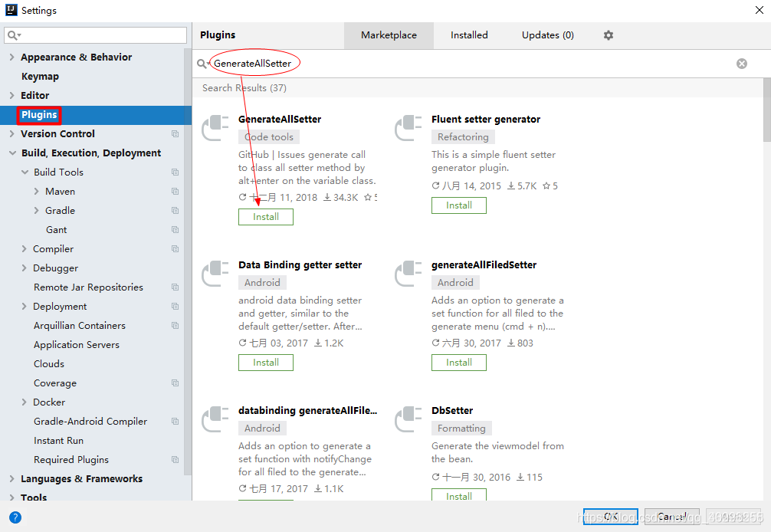Expand the Appearance & Behavior section
This screenshot has height=532, width=771.
click(11, 57)
